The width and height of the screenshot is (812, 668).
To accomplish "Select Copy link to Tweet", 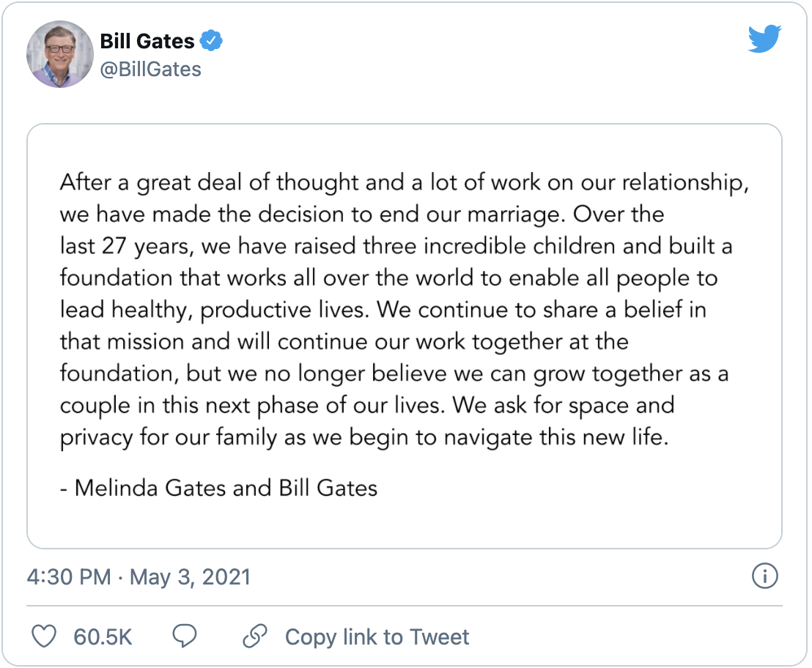I will pos(377,637).
